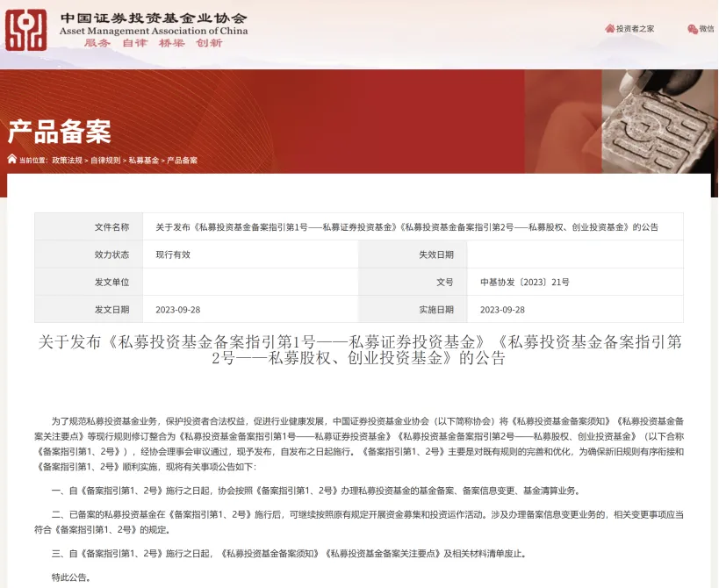Image resolution: width=719 pixels, height=588 pixels.
Task: Click the paragraph starting 为了规范私募投资基金业务
Action: coord(359,444)
